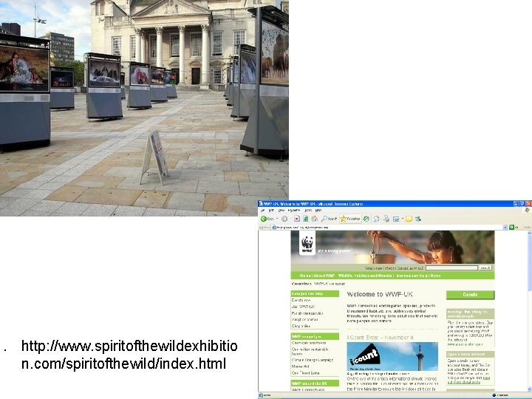Click the Search button beside site search box
This screenshot has width=532, height=399.
[485, 268]
